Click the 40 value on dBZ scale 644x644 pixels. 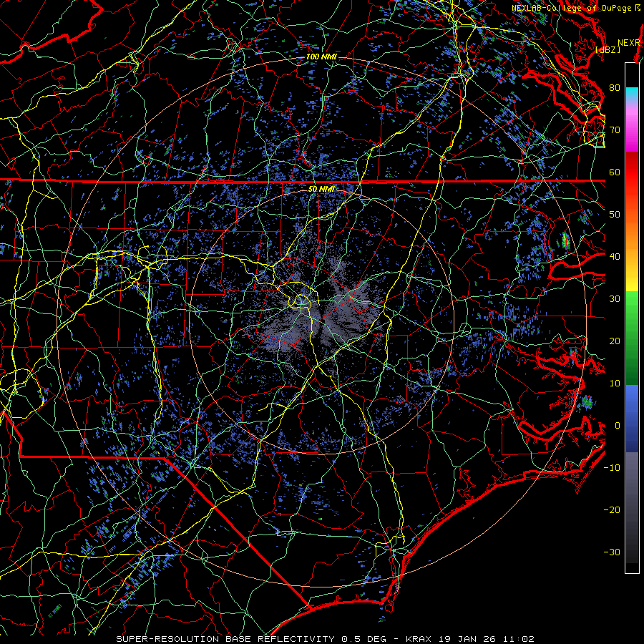(615, 257)
